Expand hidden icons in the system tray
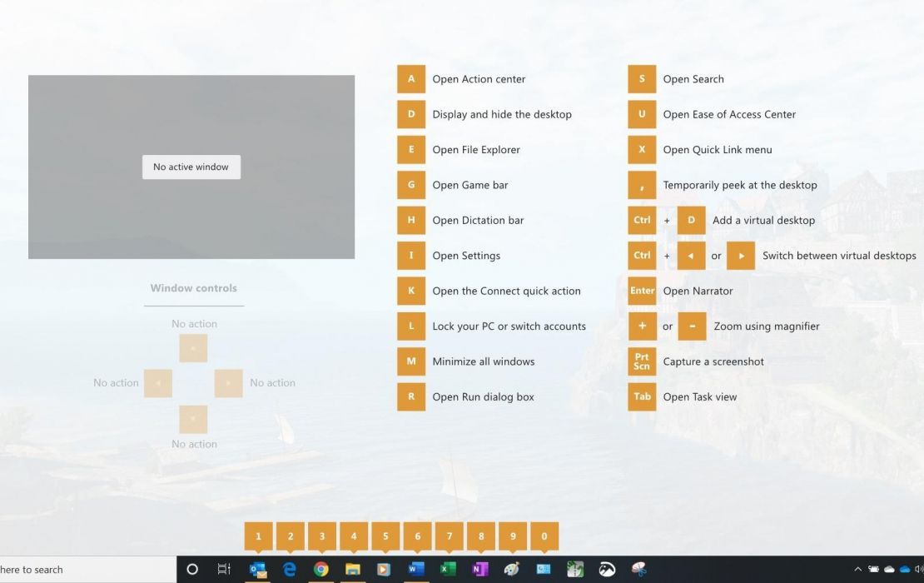 click(x=859, y=569)
